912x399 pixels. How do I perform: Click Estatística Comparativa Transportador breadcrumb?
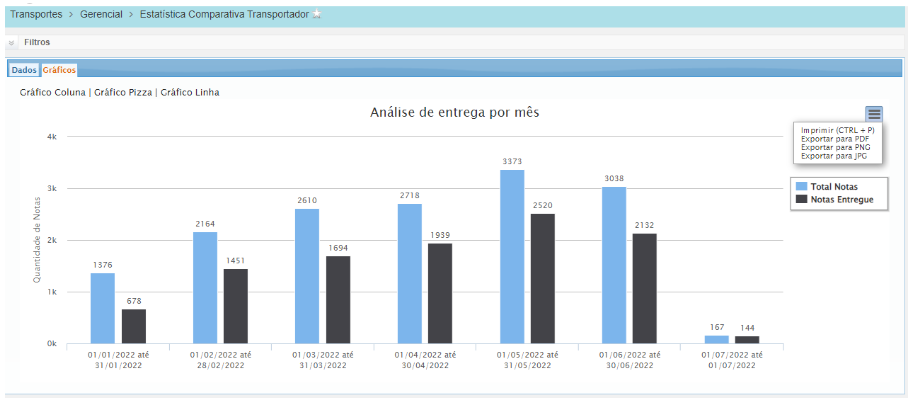pyautogui.click(x=225, y=15)
